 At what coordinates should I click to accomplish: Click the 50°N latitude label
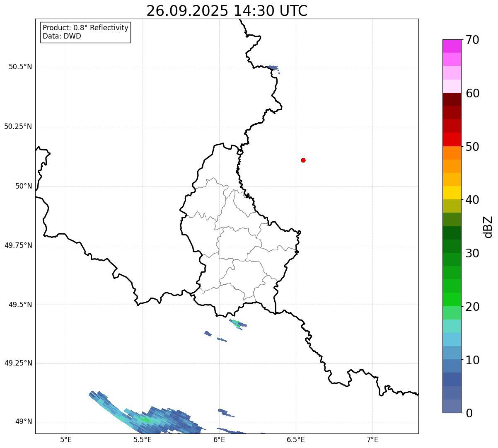pyautogui.click(x=24, y=186)
